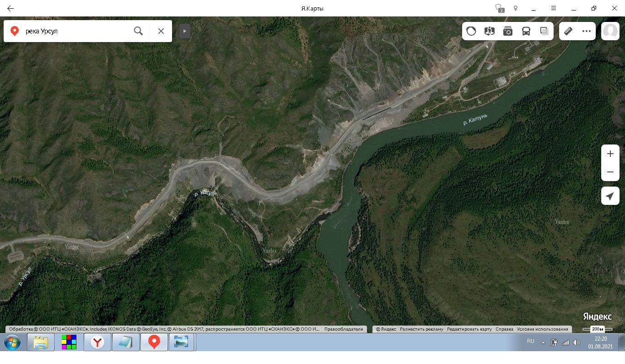This screenshot has height=364, width=625.
Task: Show photos layer on the map
Action: [x=508, y=31]
